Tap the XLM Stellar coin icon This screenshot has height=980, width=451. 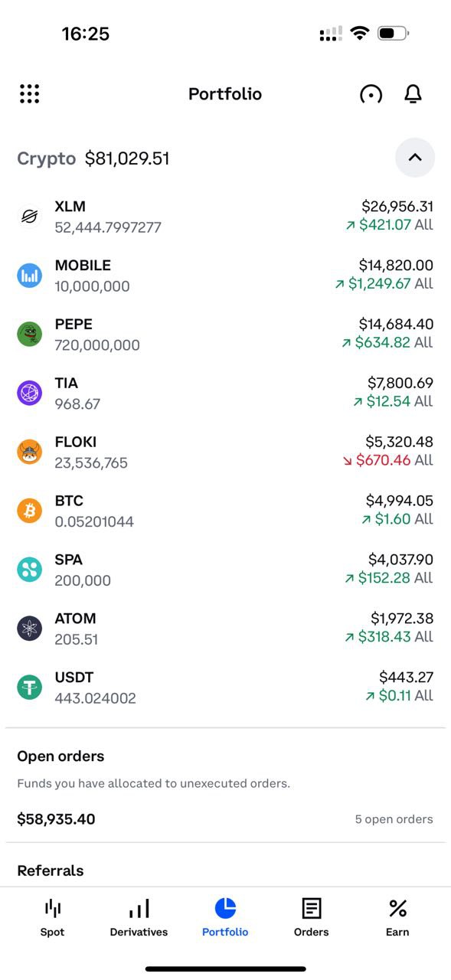[x=29, y=217]
